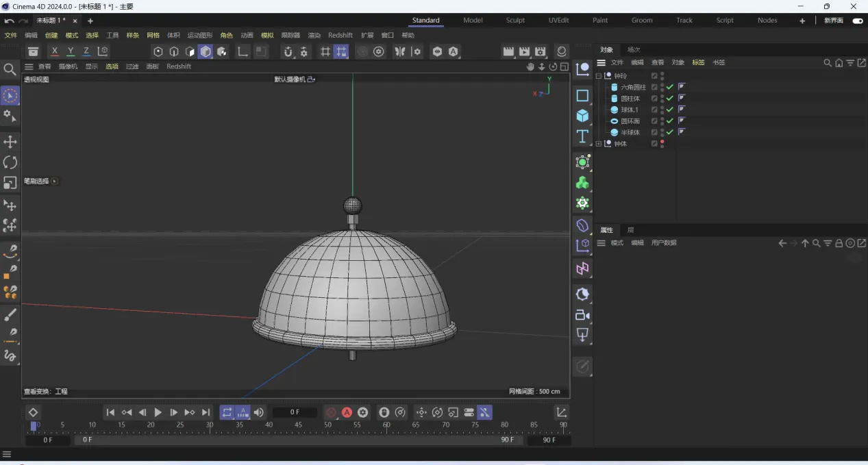Click the Text spline tool icon
The height and width of the screenshot is (465, 868).
coord(582,136)
